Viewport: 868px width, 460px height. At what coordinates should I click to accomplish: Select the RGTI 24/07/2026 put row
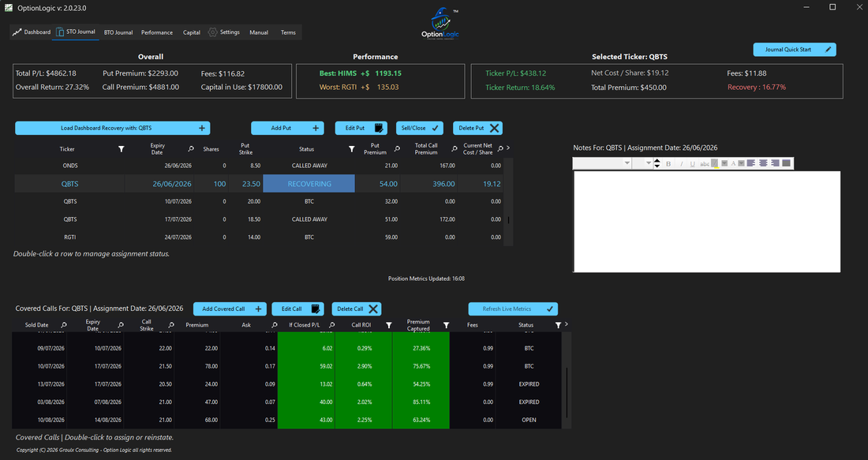[260, 237]
